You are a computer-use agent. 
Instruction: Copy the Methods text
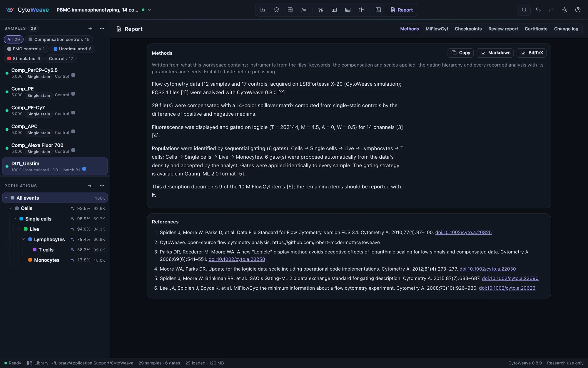(460, 53)
